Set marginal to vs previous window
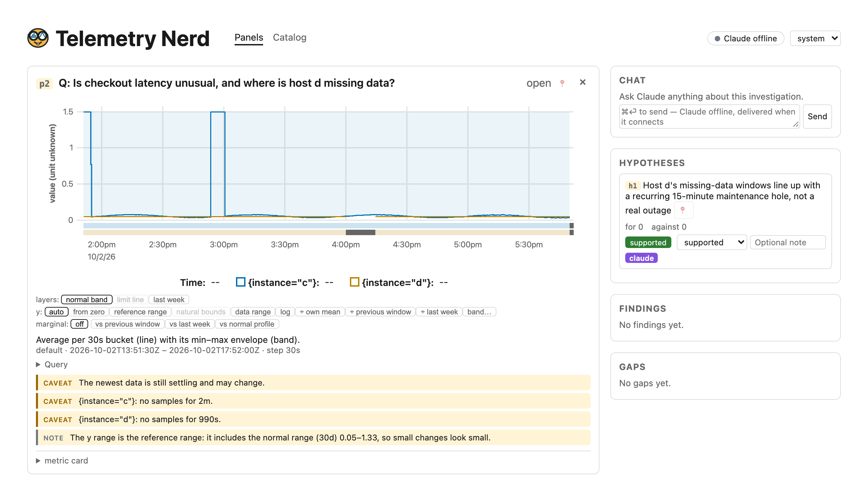Viewport: 868px width, 496px height. pos(127,324)
